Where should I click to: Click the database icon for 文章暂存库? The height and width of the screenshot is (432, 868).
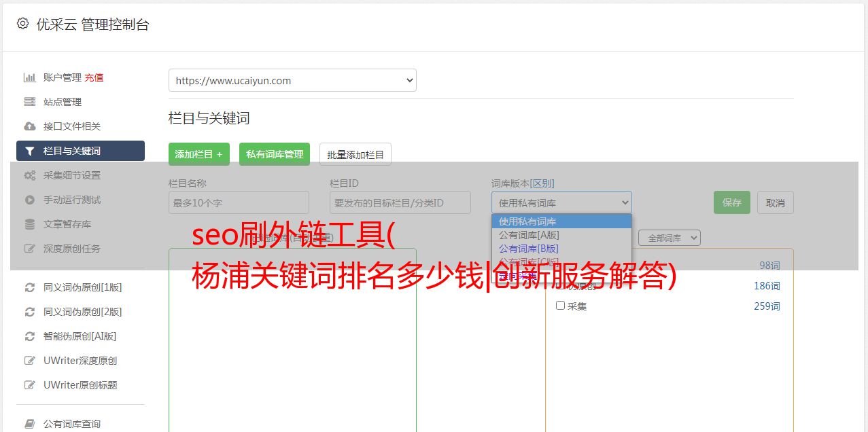coord(30,224)
